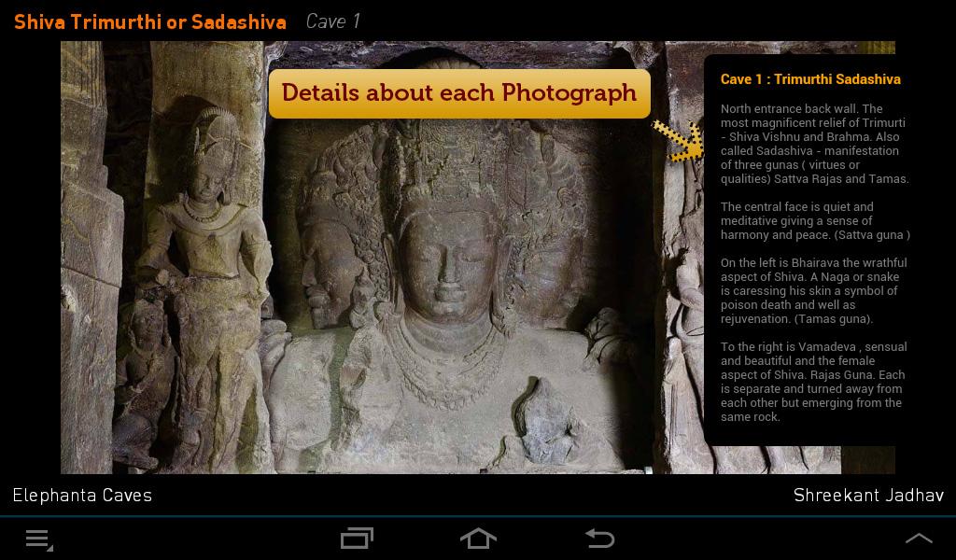Tap the up chevron in navigation bar
956x560 pixels.
[x=919, y=538]
